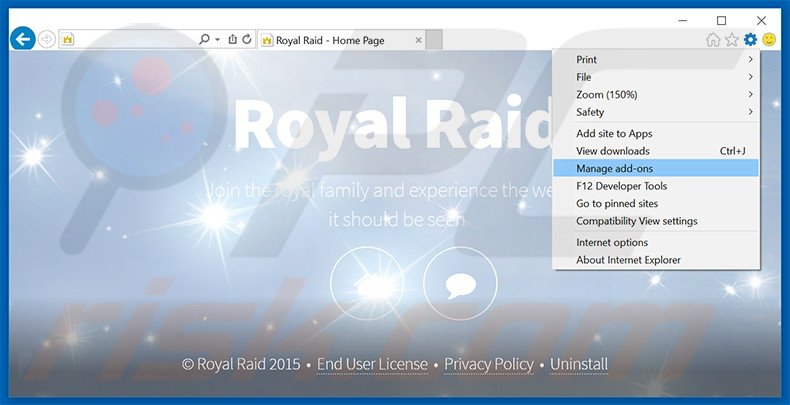Select the Royal Raid - Home Page tab

(x=342, y=40)
